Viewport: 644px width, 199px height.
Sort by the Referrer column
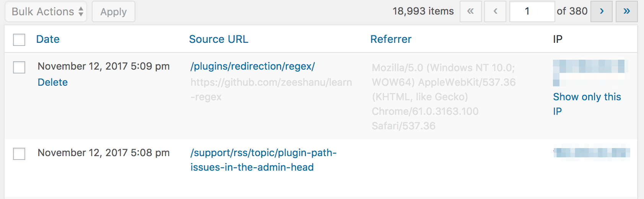[391, 39]
